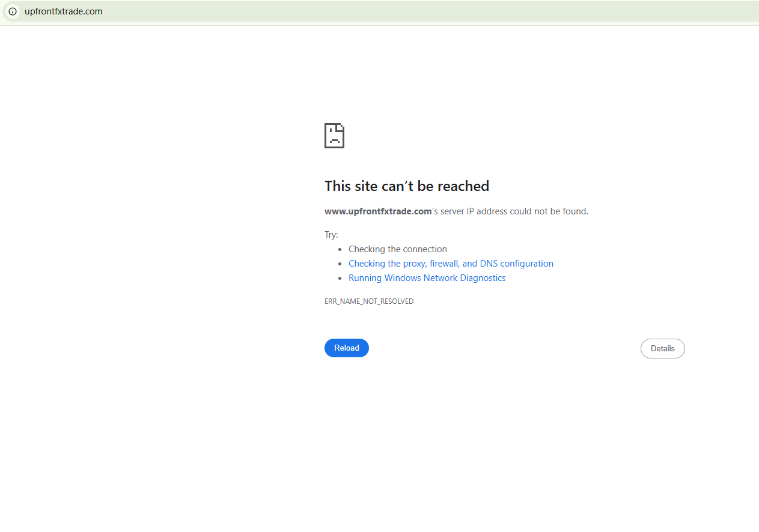The height and width of the screenshot is (532, 759).
Task: Click the sad page error icon
Action: pyautogui.click(x=334, y=136)
